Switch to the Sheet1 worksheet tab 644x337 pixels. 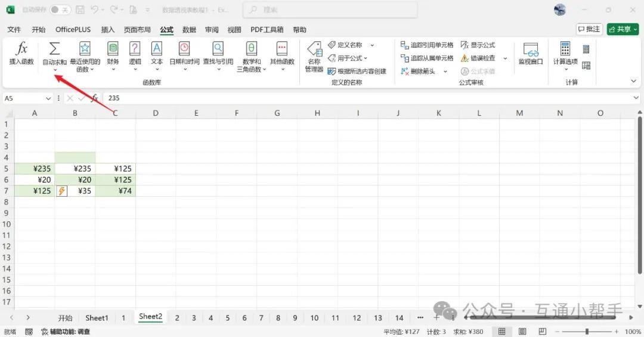coord(97,318)
